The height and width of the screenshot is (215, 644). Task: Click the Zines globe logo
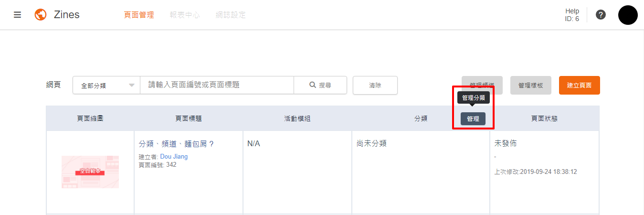click(x=41, y=15)
